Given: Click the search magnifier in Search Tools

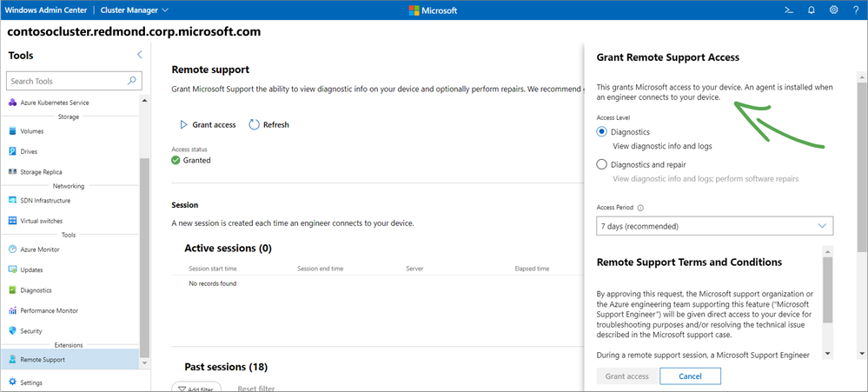Looking at the screenshot, I should click(132, 81).
